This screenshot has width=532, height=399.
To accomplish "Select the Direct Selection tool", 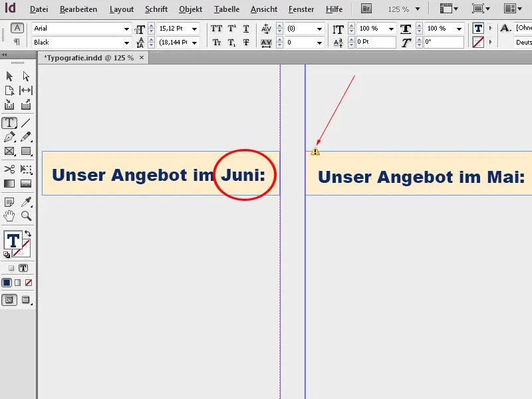I will pyautogui.click(x=26, y=76).
